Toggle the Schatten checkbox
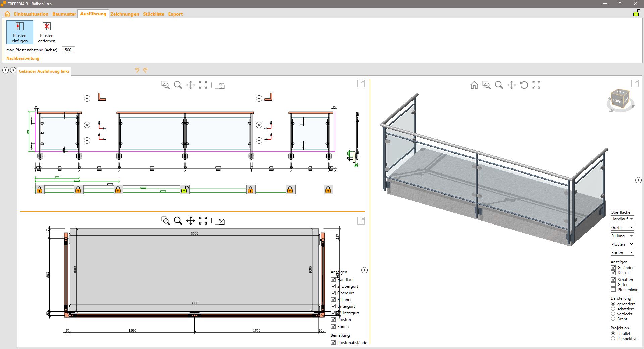The image size is (644, 349). coord(613,279)
